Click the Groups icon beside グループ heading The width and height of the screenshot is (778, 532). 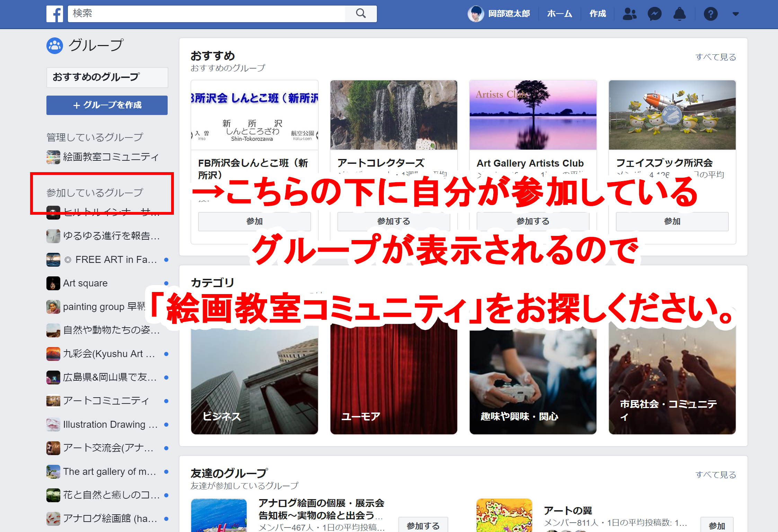pyautogui.click(x=55, y=46)
